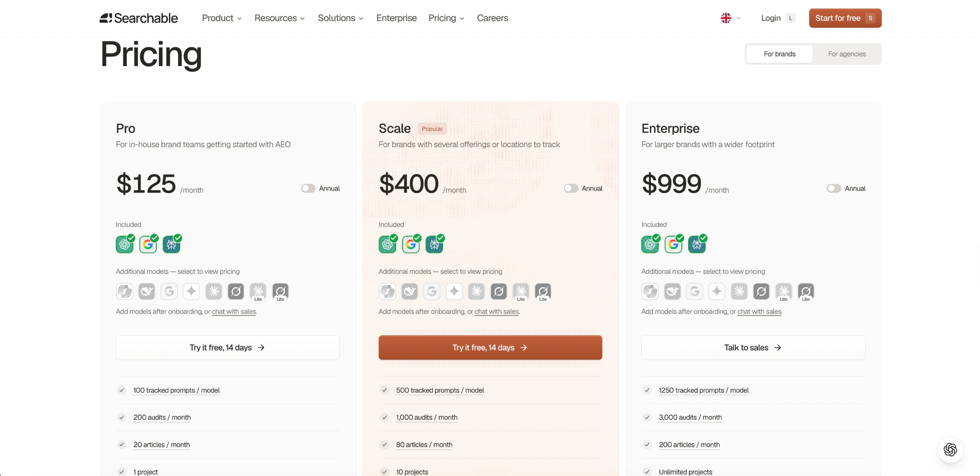Add the full Claude model (no Lite badge) in Scale
The image size is (980, 476).
(x=476, y=291)
